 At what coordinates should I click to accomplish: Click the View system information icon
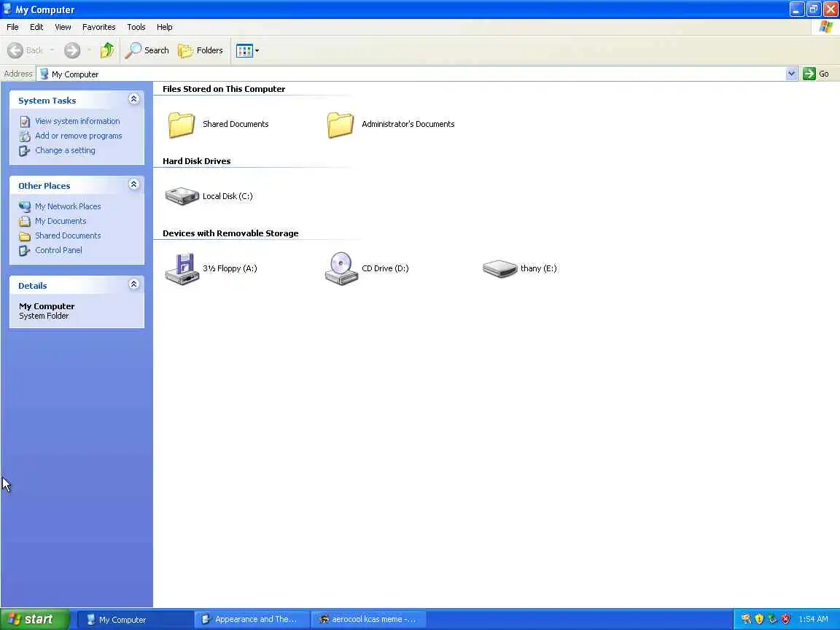tap(25, 122)
